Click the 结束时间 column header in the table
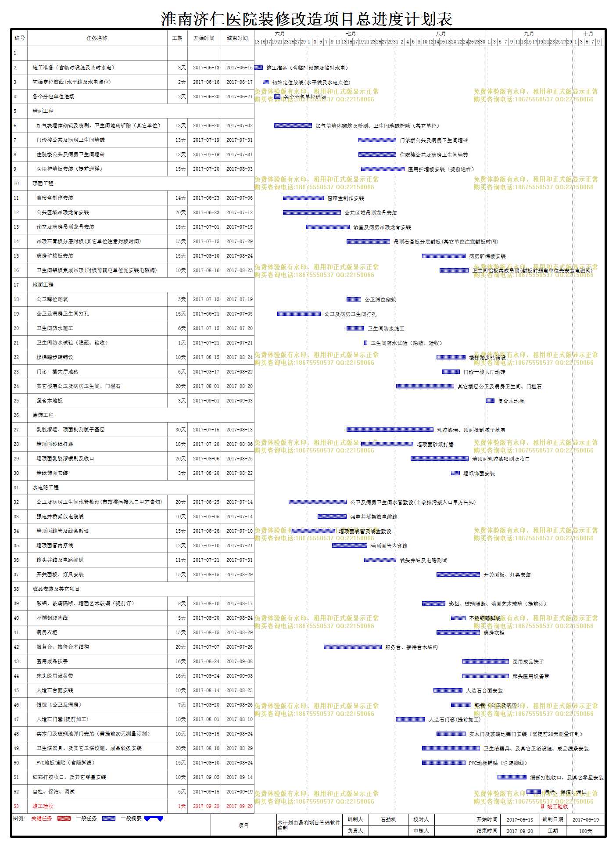 pos(237,38)
